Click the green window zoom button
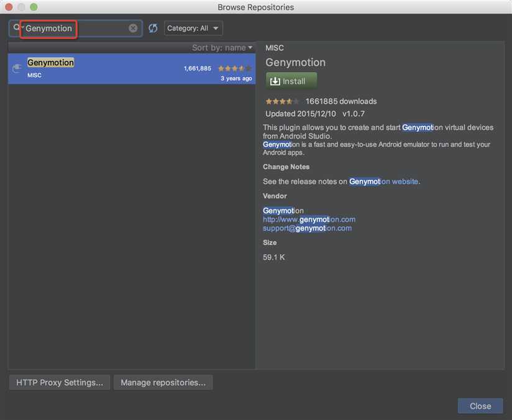512x420 pixels. point(34,7)
